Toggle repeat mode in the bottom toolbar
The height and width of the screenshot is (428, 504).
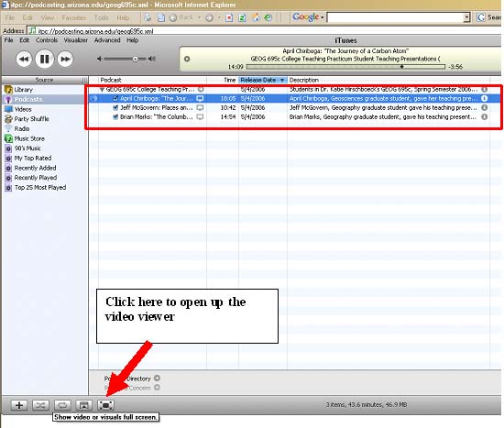click(x=62, y=405)
